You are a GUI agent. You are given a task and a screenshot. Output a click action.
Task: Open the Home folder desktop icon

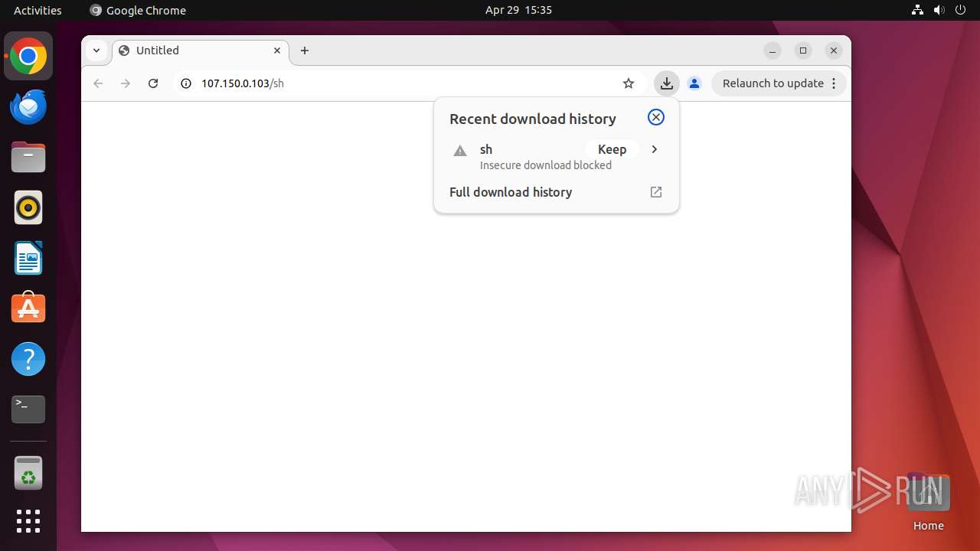coord(928,500)
